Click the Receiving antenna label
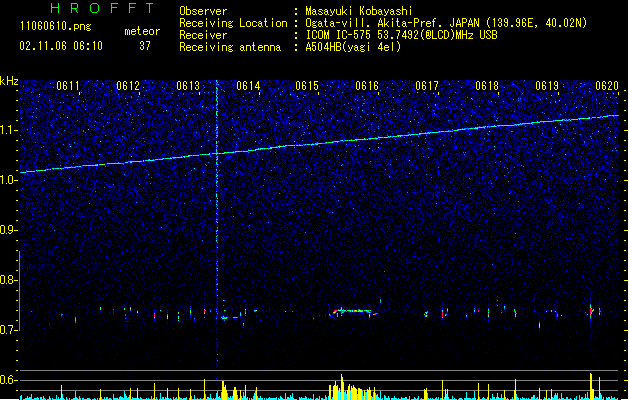The width and height of the screenshot is (629, 400). (x=230, y=47)
